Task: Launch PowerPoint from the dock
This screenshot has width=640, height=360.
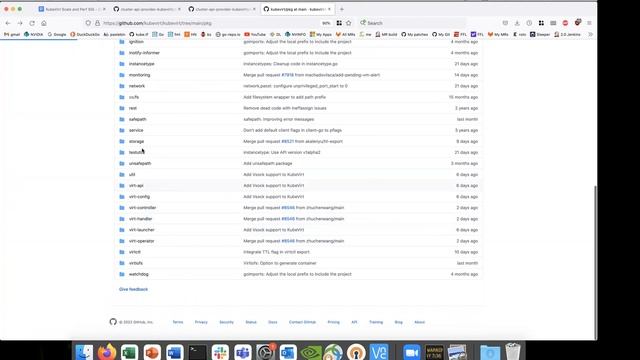Action: pos(152,352)
